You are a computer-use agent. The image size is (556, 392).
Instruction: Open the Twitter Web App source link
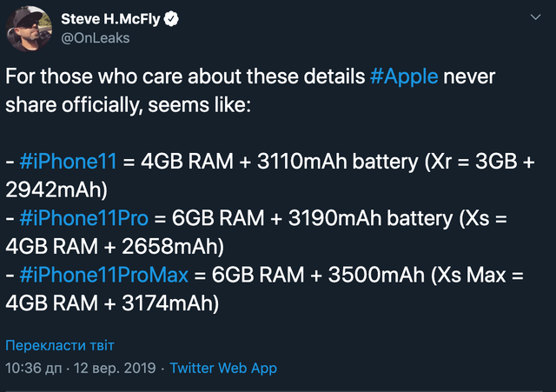(223, 369)
